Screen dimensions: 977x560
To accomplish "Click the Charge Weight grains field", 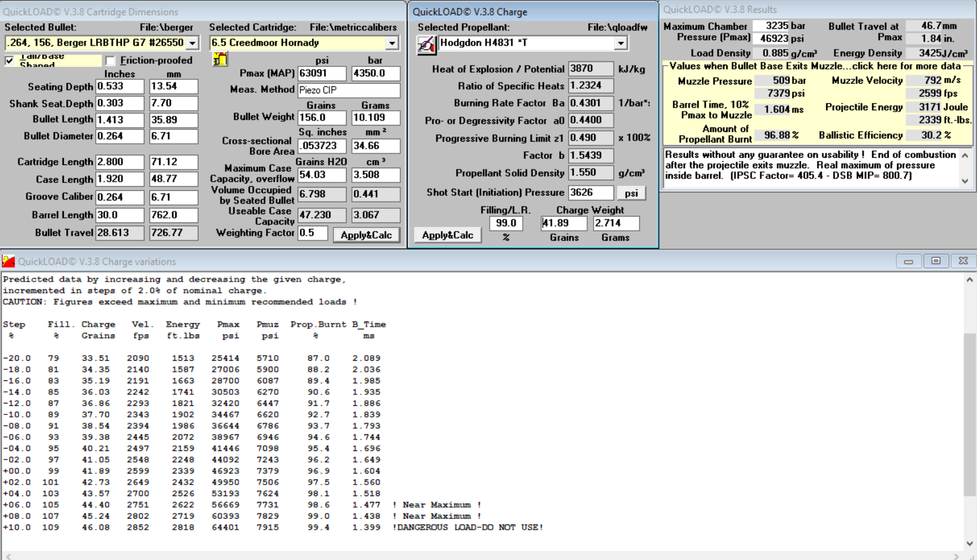I will coord(564,223).
